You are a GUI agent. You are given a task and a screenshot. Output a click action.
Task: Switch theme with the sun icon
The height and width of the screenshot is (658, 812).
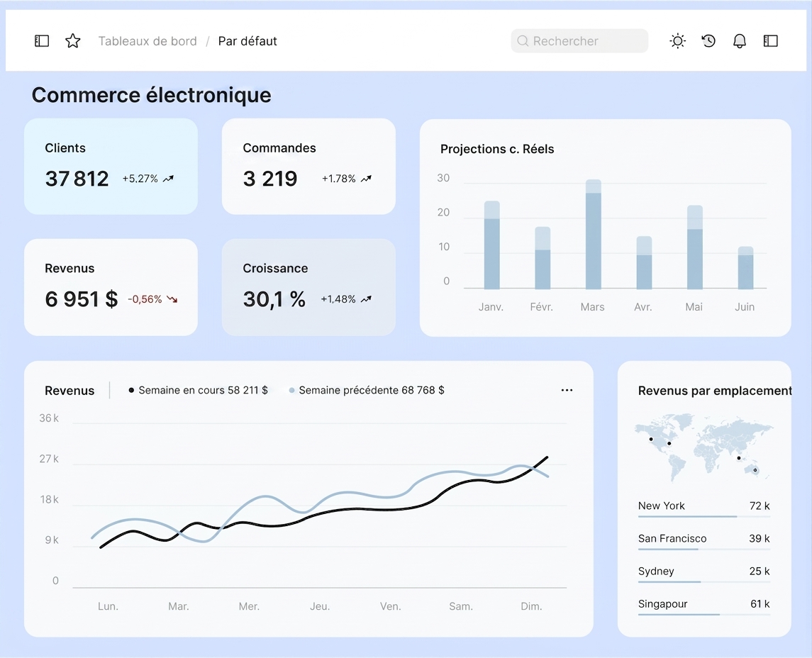pyautogui.click(x=677, y=41)
